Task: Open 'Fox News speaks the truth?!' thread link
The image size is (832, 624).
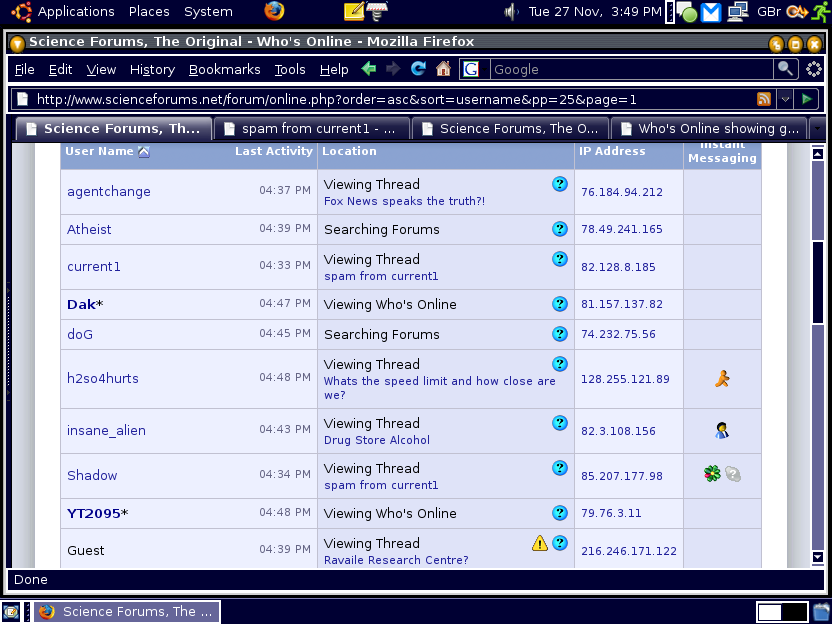Action: pos(404,201)
